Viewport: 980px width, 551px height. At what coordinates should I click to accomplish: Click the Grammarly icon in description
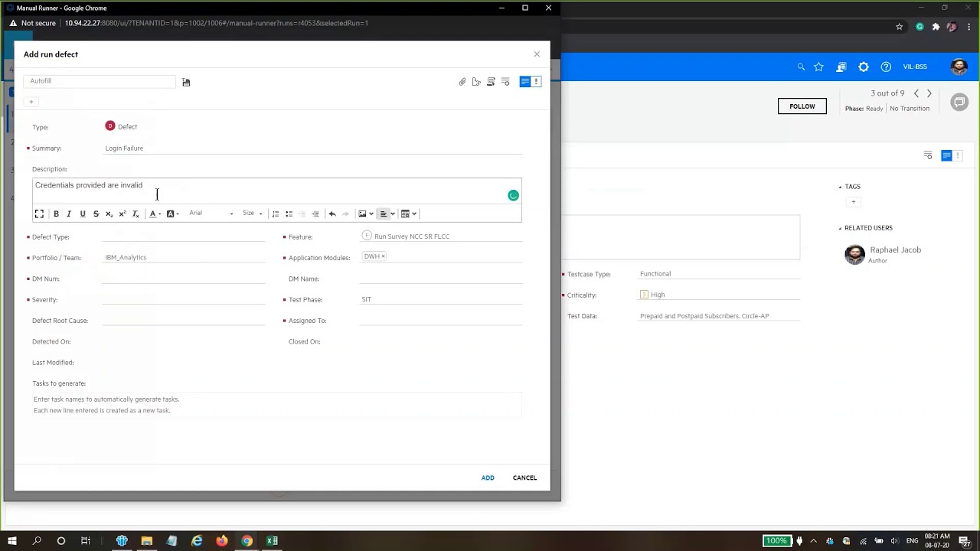point(513,196)
